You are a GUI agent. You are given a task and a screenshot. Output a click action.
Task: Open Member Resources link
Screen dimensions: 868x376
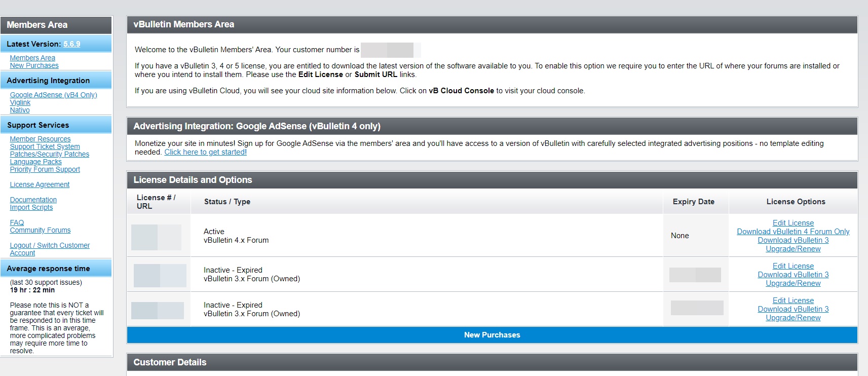point(40,139)
